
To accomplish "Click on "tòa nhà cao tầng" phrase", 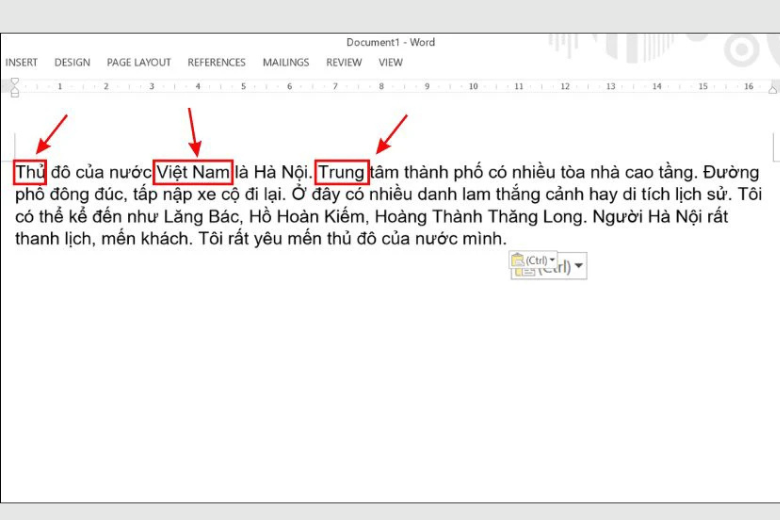I will tap(627, 172).
